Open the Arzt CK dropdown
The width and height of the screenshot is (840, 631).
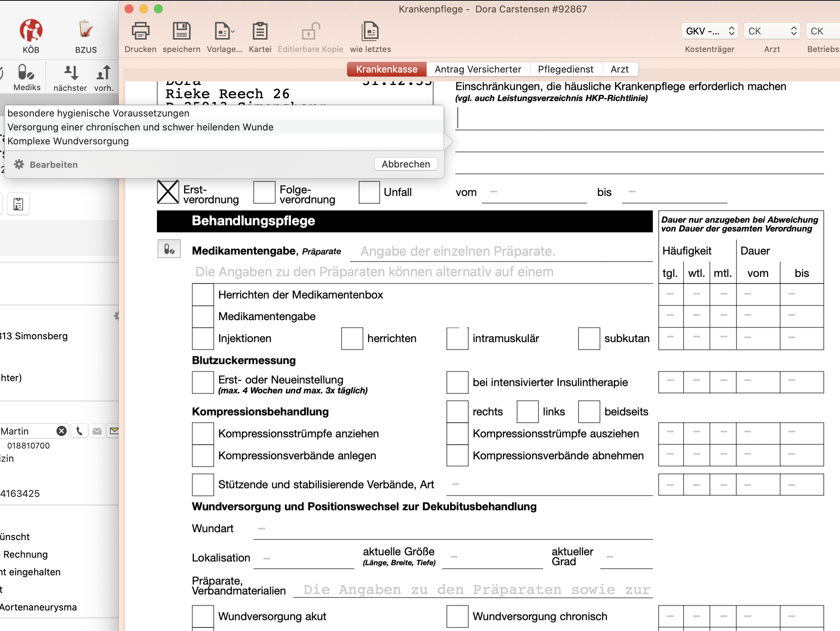pyautogui.click(x=772, y=31)
